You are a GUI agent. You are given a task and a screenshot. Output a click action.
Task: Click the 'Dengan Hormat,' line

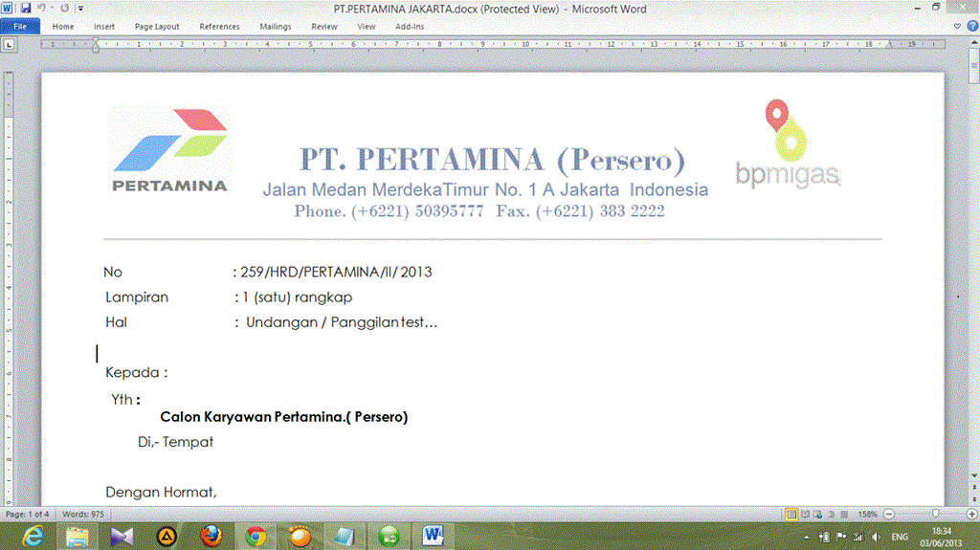[x=161, y=492]
